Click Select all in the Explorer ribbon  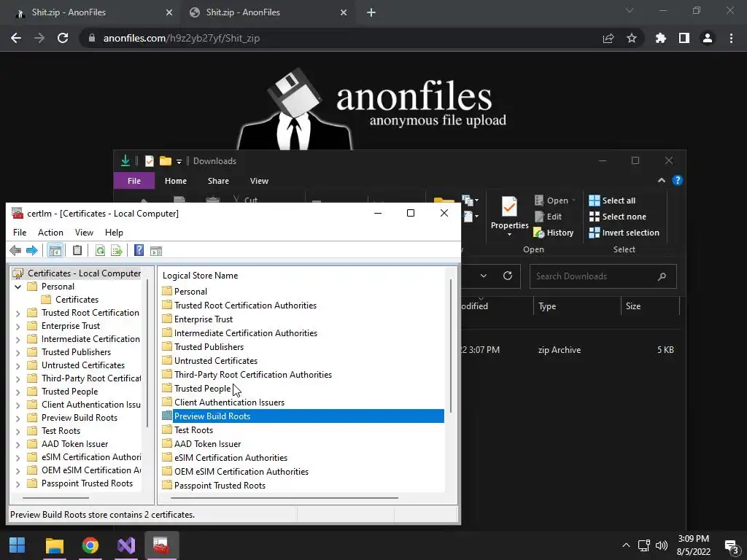[x=612, y=201]
